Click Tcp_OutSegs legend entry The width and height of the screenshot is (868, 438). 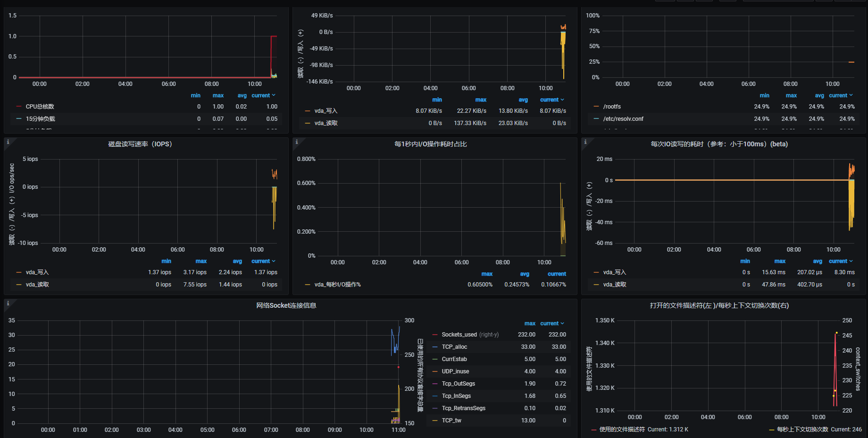[458, 384]
